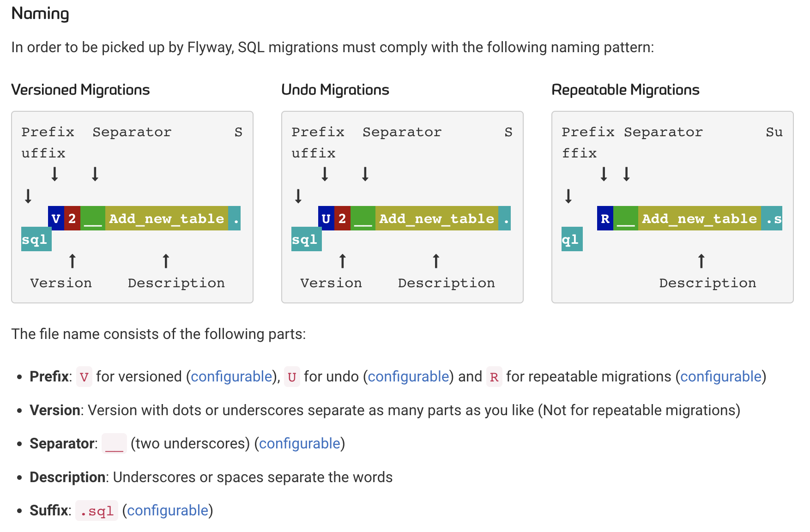Image resolution: width=810 pixels, height=532 pixels.
Task: Click the bold 'Version' bullet term
Action: (x=55, y=411)
